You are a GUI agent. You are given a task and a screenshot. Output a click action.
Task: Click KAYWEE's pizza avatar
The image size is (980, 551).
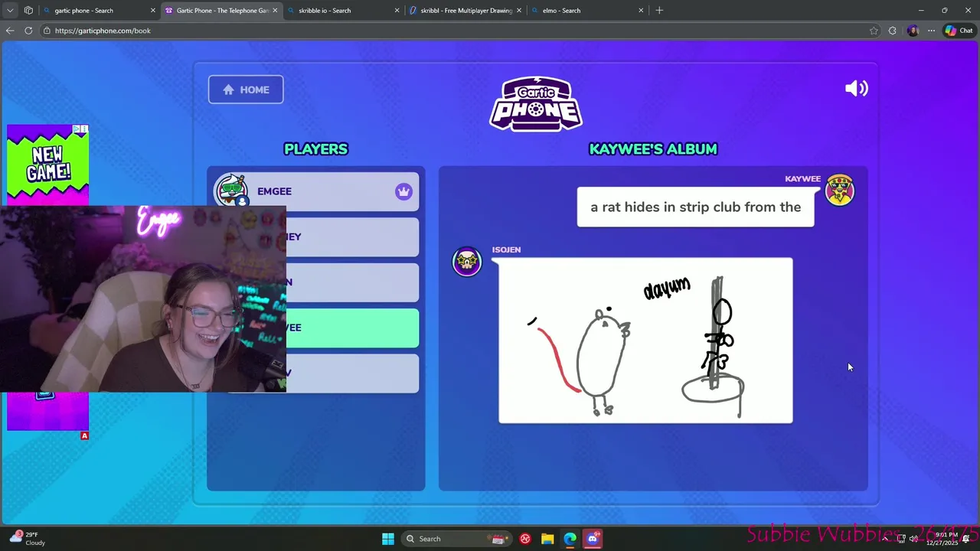840,191
